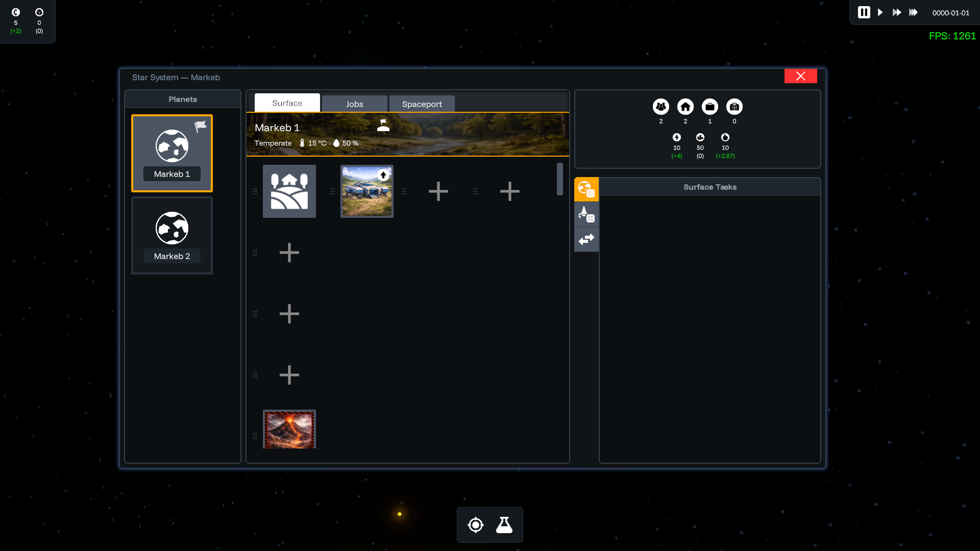Open the research flask at bottom center
980x551 pixels.
504,524
